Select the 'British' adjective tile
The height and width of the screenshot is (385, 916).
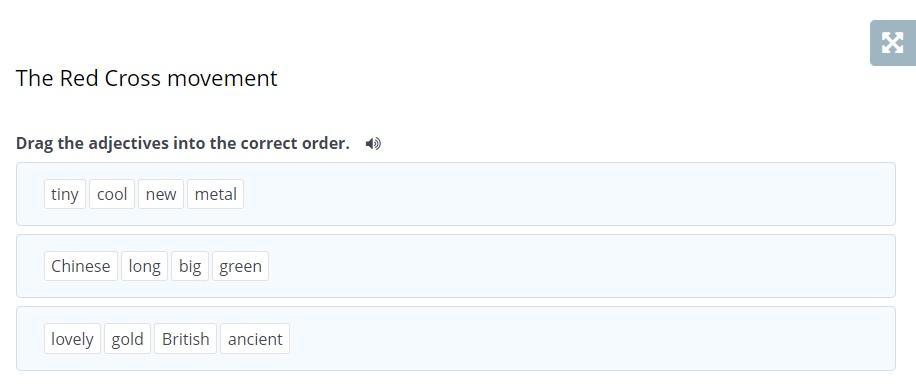click(185, 339)
